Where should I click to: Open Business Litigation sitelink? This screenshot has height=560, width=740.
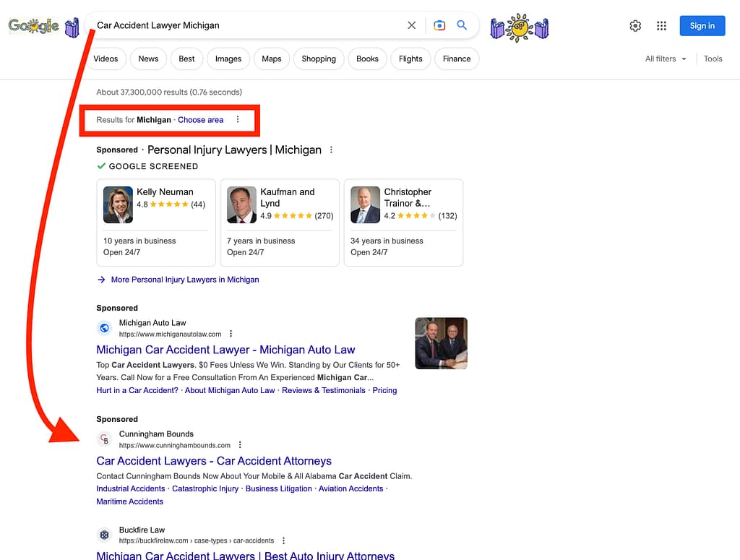click(x=279, y=488)
